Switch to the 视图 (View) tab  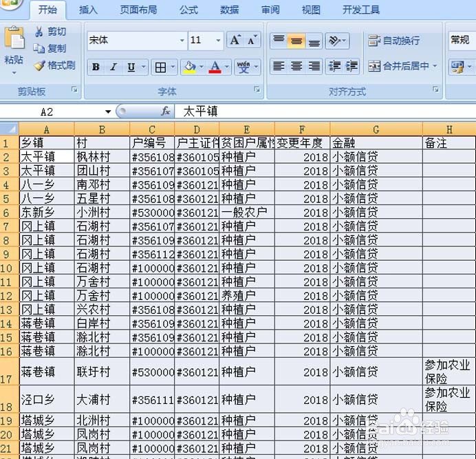[x=311, y=10]
